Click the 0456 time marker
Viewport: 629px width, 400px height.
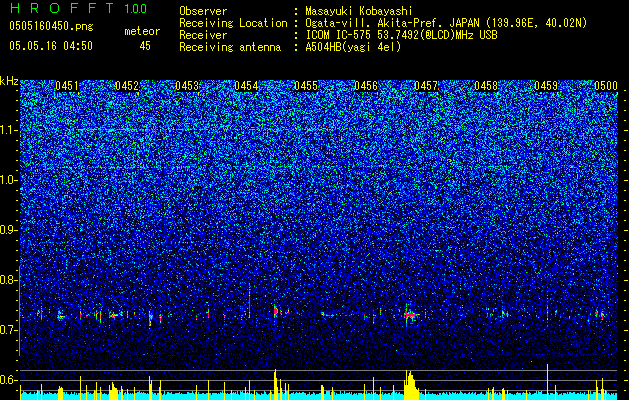click(x=366, y=86)
